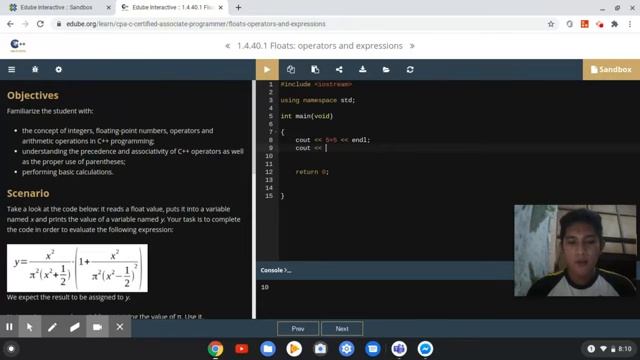This screenshot has width=640, height=360.
Task: Click the expression formula image
Action: coord(77,268)
